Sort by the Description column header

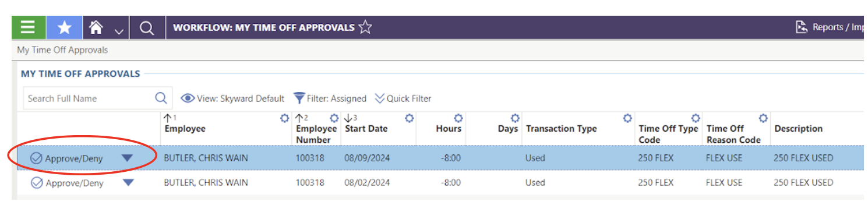[799, 129]
